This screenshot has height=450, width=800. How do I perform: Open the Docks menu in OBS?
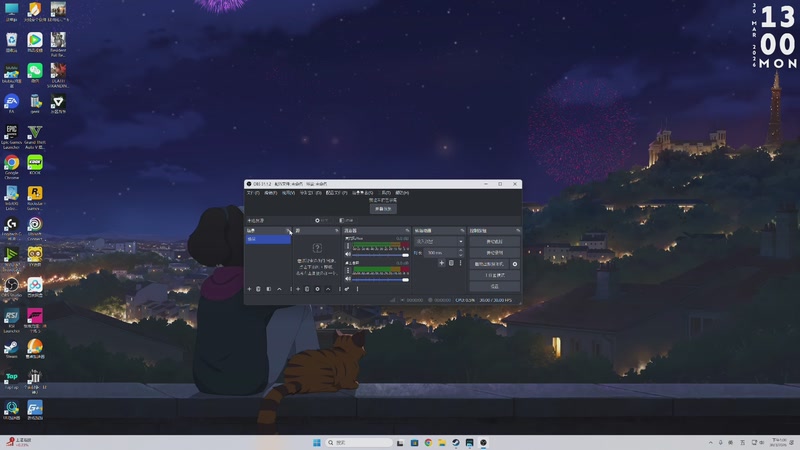coord(310,193)
